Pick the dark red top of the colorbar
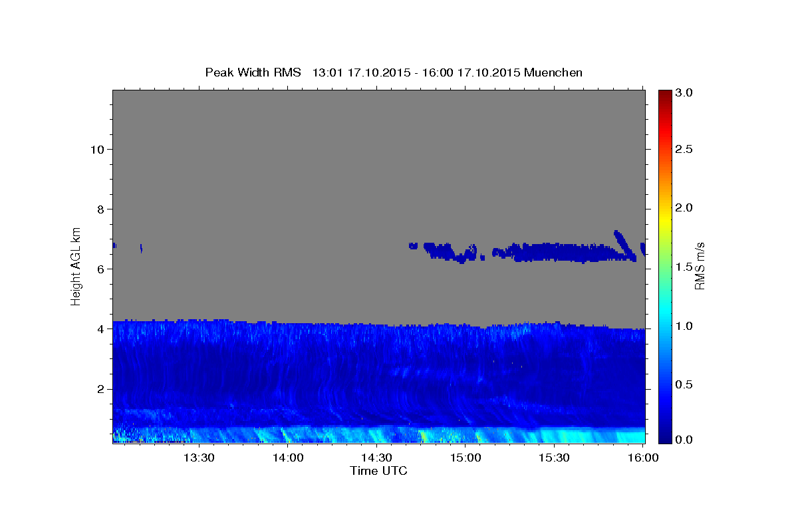Viewport: 798px width, 532px height. [x=664, y=94]
